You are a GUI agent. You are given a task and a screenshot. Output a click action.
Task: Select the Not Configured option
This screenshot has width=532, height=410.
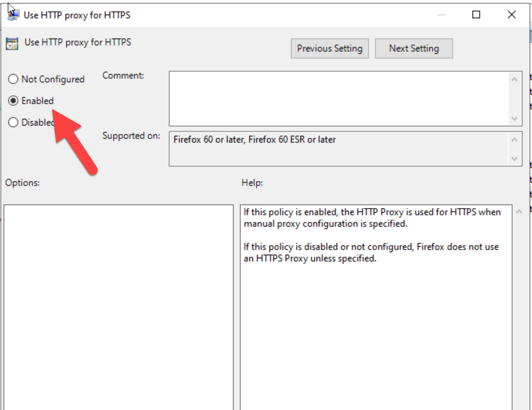pos(13,79)
